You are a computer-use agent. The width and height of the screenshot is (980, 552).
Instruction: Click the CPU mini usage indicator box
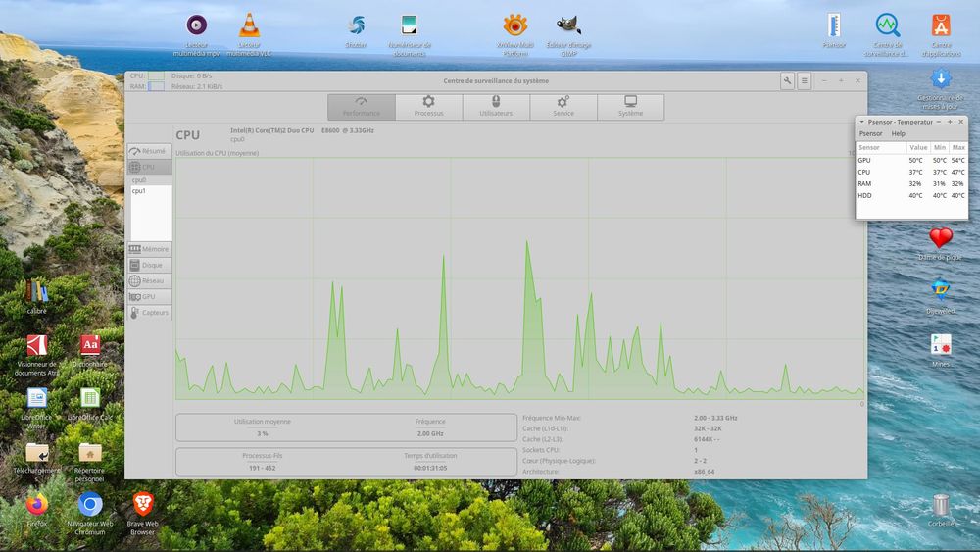156,75
